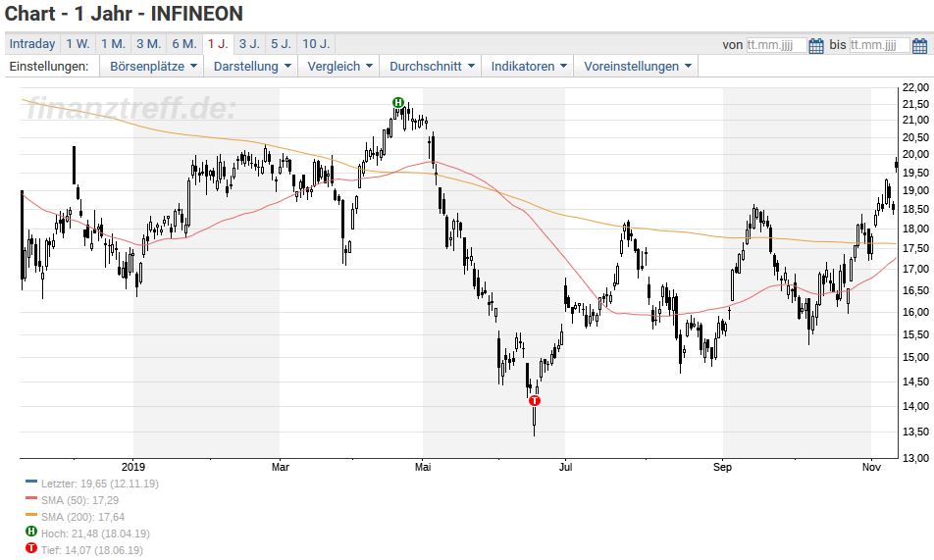Select the 1 M. timeframe tab

coord(113,43)
